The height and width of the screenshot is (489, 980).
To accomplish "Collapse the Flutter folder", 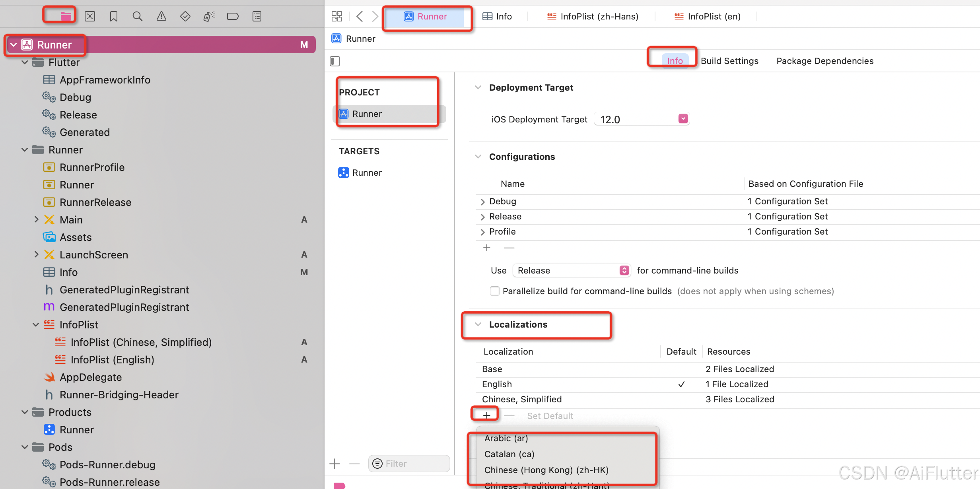I will (x=25, y=62).
